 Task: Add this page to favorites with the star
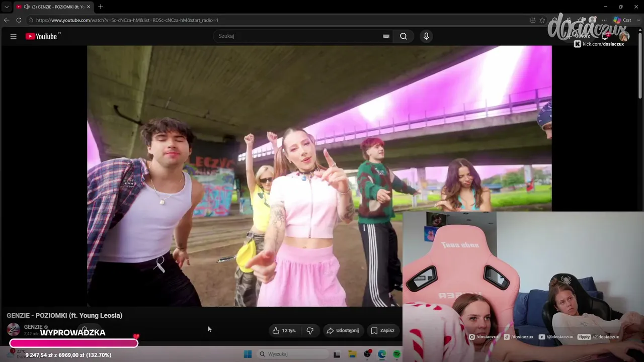542,20
